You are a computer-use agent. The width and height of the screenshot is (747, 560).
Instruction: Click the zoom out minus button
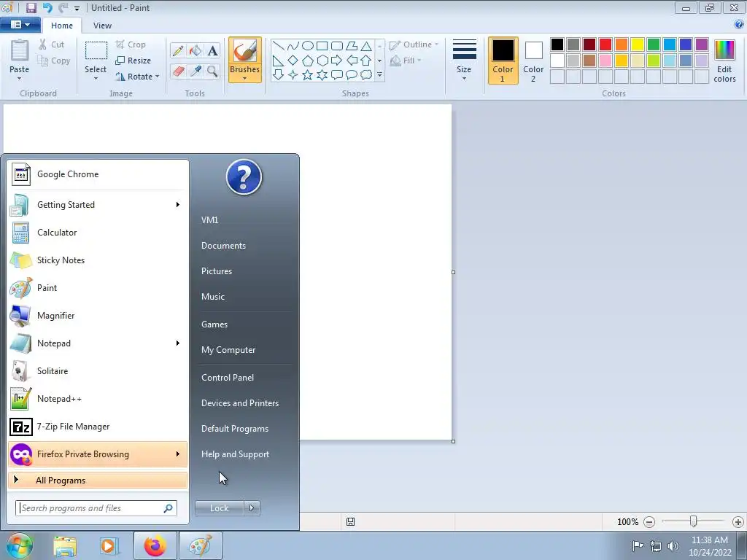click(x=649, y=522)
